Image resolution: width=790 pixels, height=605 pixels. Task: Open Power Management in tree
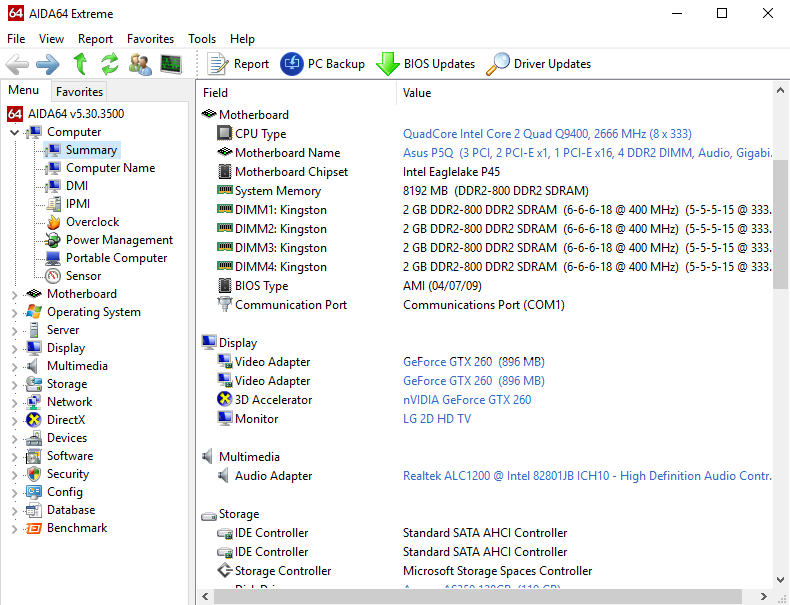[119, 240]
